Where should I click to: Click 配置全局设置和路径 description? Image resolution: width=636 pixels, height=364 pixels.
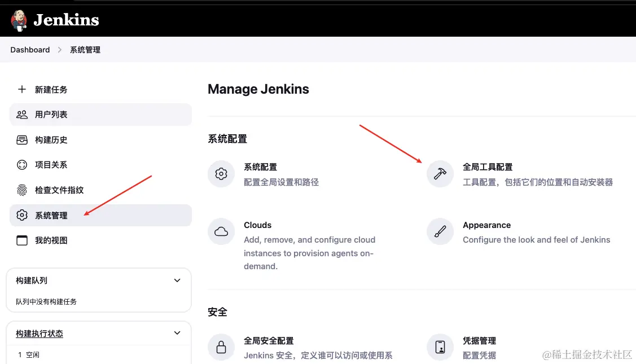pos(281,182)
